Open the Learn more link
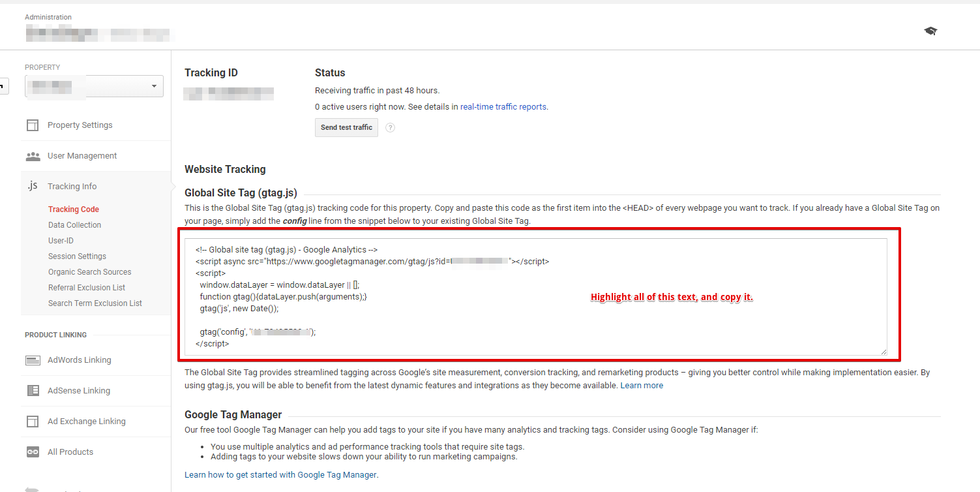This screenshot has height=492, width=980. pos(642,386)
